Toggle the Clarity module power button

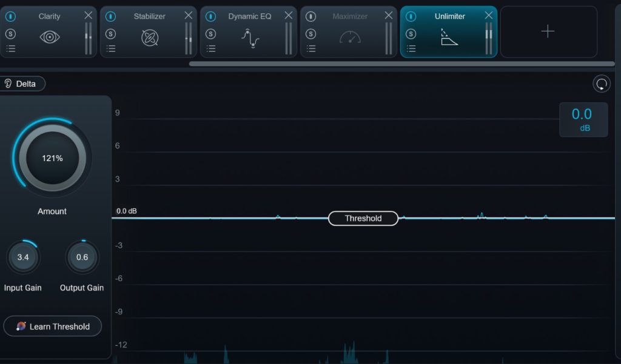click(10, 17)
